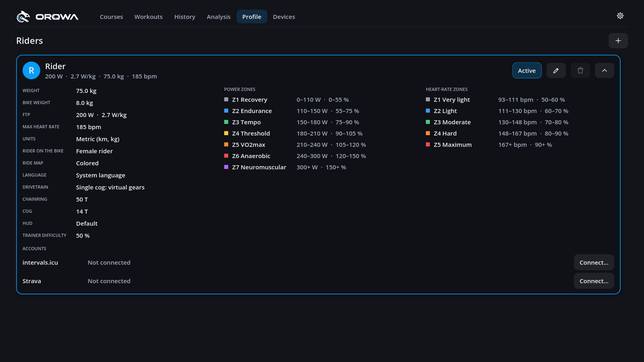Click the Orqwa logo icon
Viewport: 644px width, 362px height.
[23, 16]
